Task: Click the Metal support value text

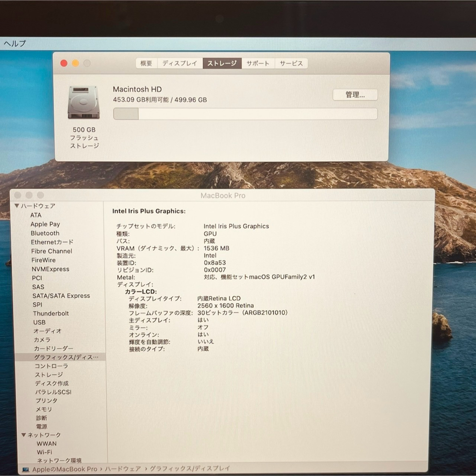Action: click(260, 277)
